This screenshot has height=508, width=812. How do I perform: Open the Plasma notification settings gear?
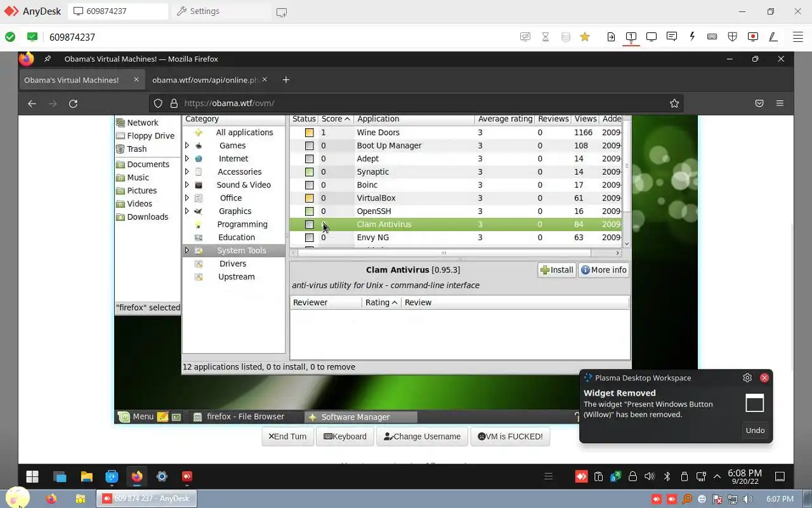pyautogui.click(x=747, y=378)
